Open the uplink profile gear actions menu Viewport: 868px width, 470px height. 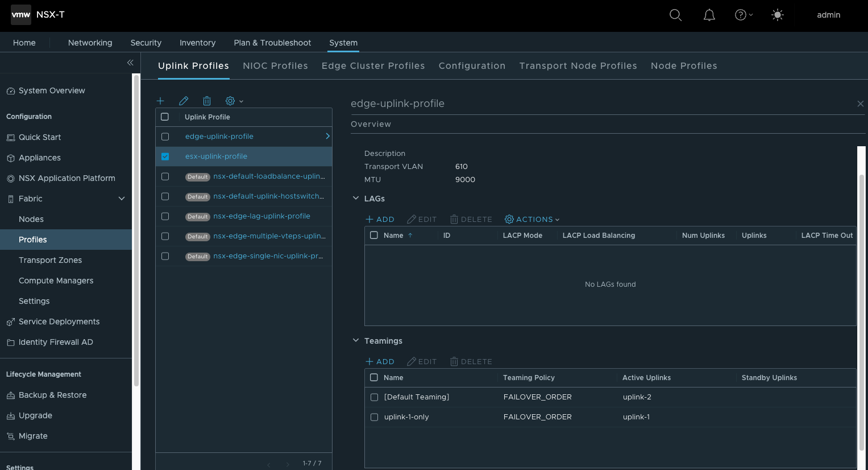234,101
